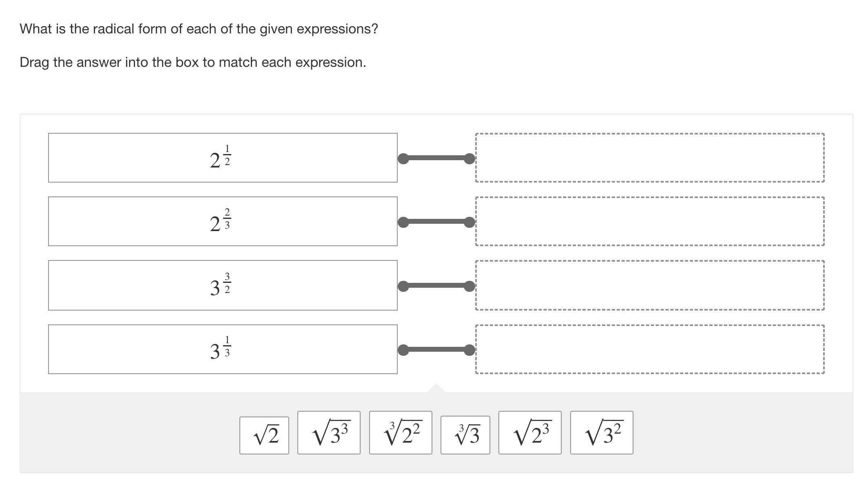Select the 2 to the two-thirds expression box
The width and height of the screenshot is (868, 485).
[x=223, y=221]
